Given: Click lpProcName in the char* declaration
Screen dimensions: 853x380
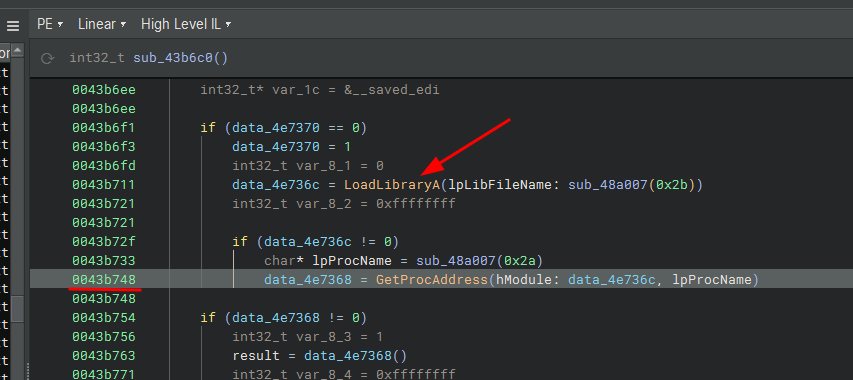Looking at the screenshot, I should pos(351,261).
